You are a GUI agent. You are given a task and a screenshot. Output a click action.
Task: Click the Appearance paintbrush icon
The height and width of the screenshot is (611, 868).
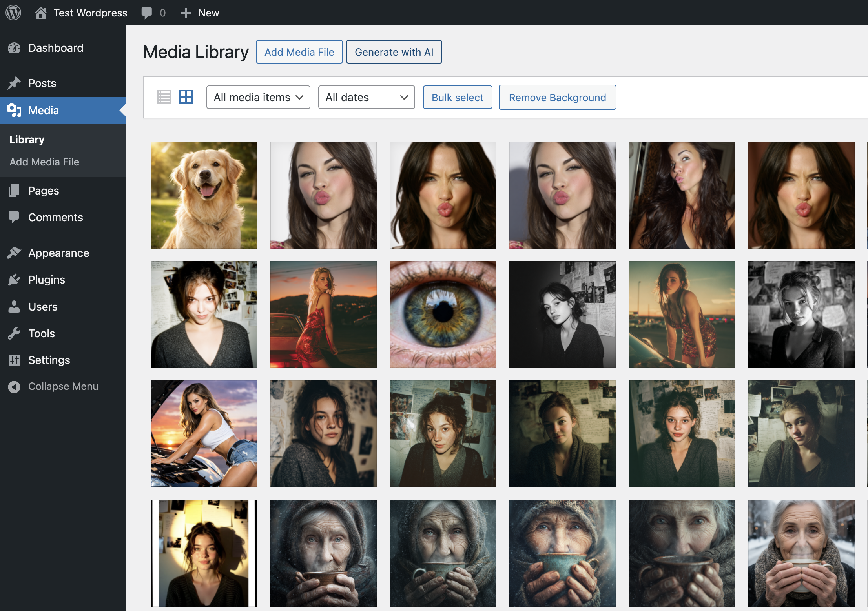15,253
